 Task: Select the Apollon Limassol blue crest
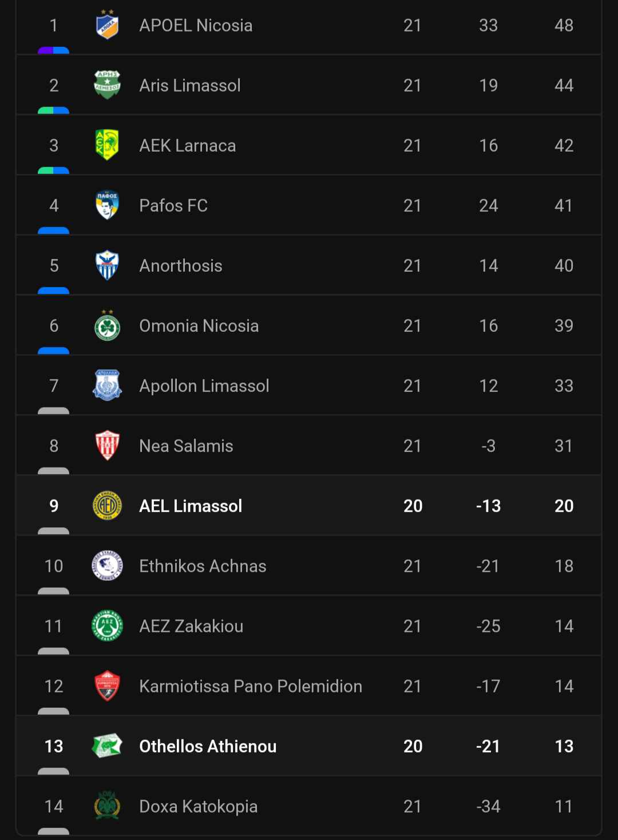click(x=107, y=385)
